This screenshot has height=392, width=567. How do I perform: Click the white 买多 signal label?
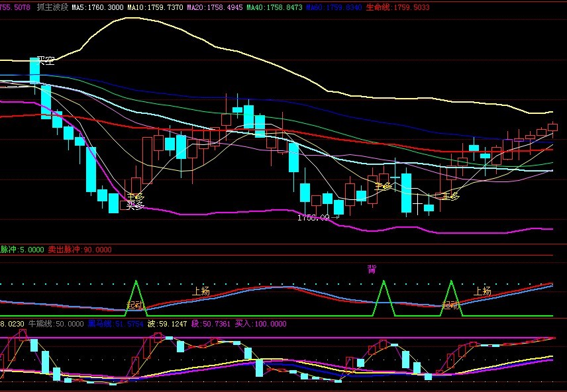click(x=135, y=206)
